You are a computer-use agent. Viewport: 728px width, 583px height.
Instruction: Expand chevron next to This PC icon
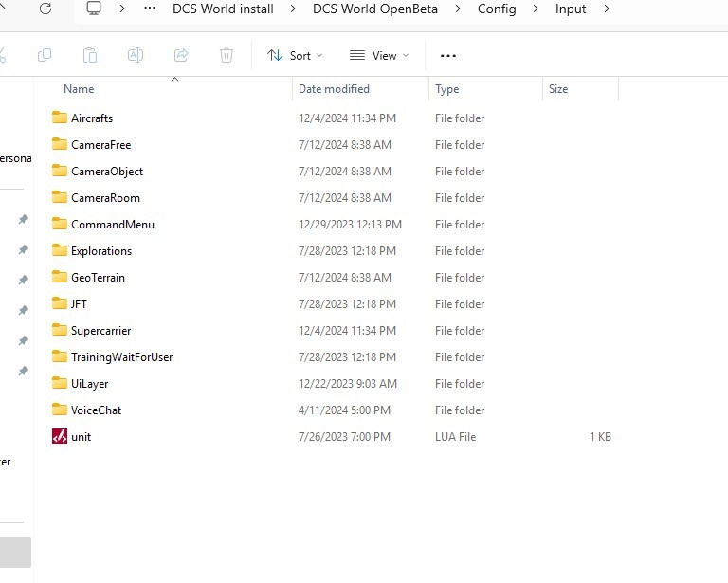click(x=122, y=9)
